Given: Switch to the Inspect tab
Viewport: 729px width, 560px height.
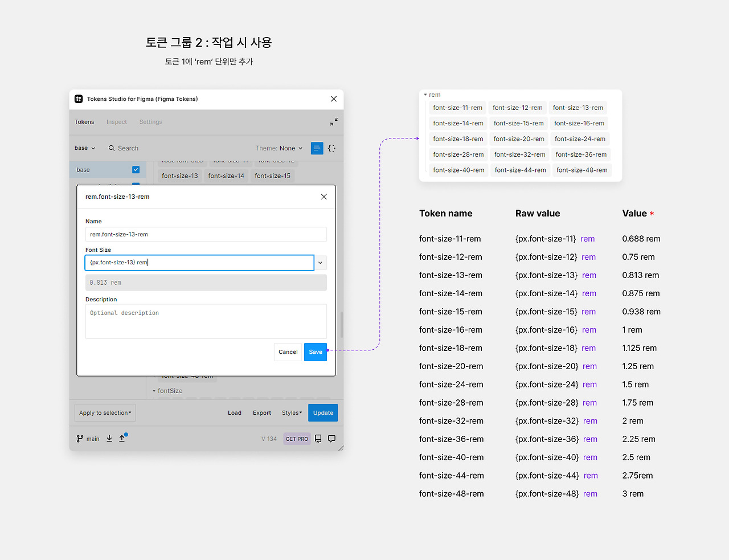Looking at the screenshot, I should pyautogui.click(x=117, y=122).
